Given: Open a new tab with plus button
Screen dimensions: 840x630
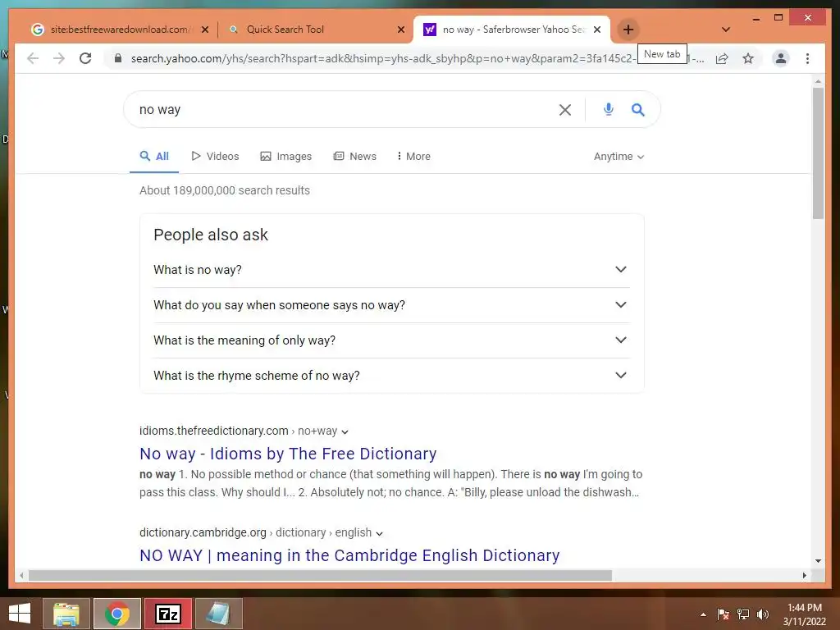Looking at the screenshot, I should click(x=628, y=30).
